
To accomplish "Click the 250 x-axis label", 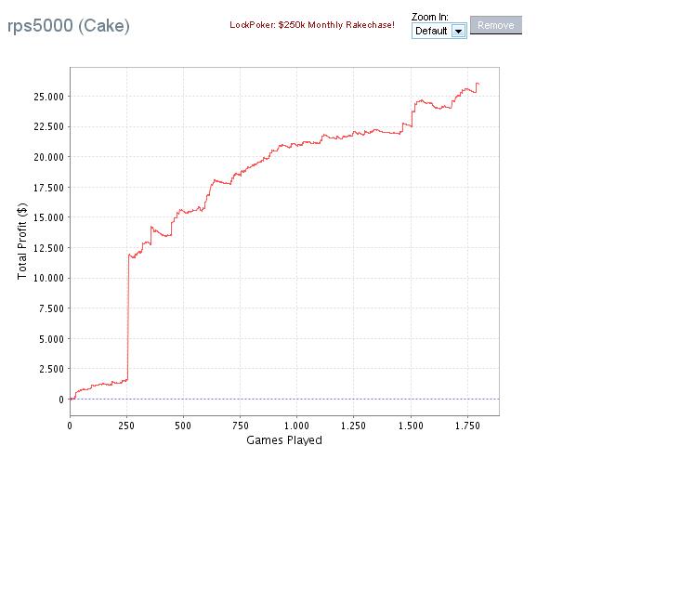I will pyautogui.click(x=126, y=426).
